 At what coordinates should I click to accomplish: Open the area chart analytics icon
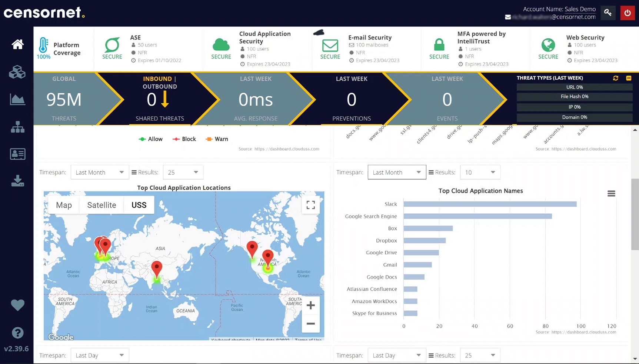point(17,99)
